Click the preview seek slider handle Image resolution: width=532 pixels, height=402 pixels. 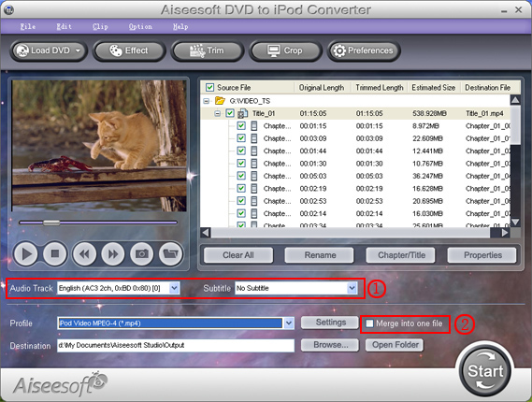pos(51,223)
